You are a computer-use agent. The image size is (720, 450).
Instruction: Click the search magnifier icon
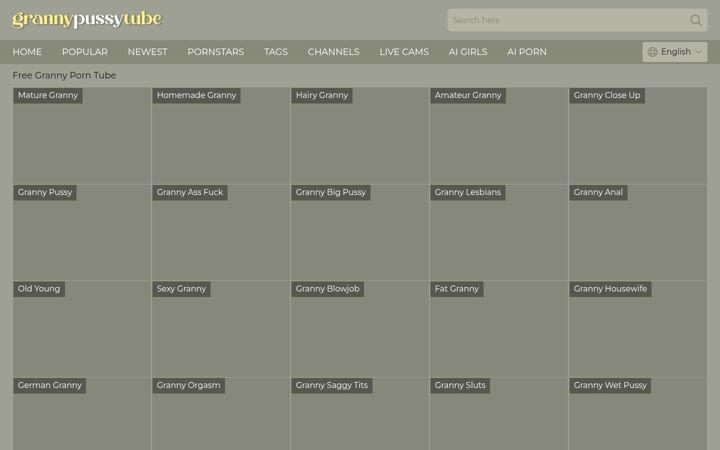696,20
